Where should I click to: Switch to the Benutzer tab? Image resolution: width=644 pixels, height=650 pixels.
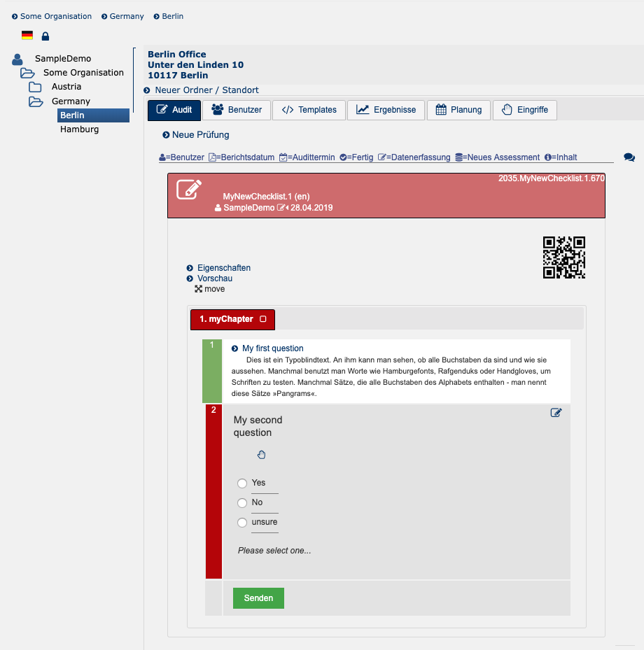pos(237,110)
